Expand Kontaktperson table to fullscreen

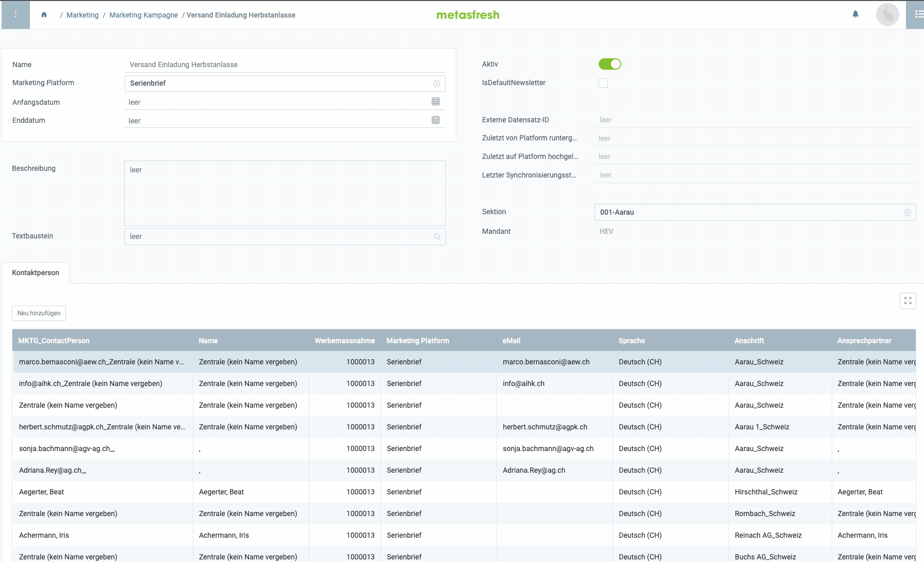click(907, 300)
